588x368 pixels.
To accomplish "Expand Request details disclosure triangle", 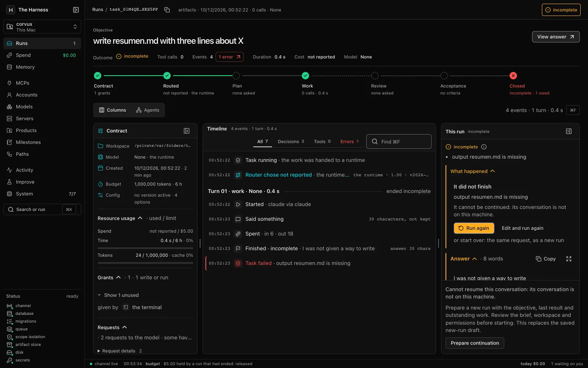I will [99, 351].
